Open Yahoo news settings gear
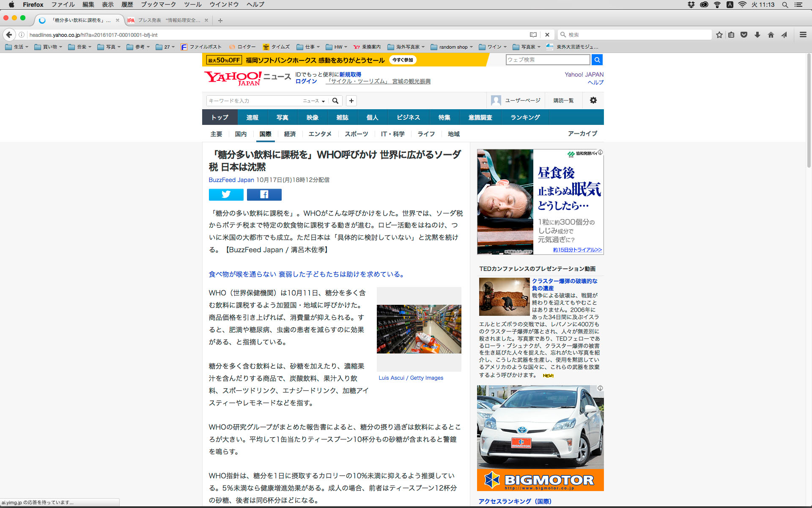 [x=593, y=100]
